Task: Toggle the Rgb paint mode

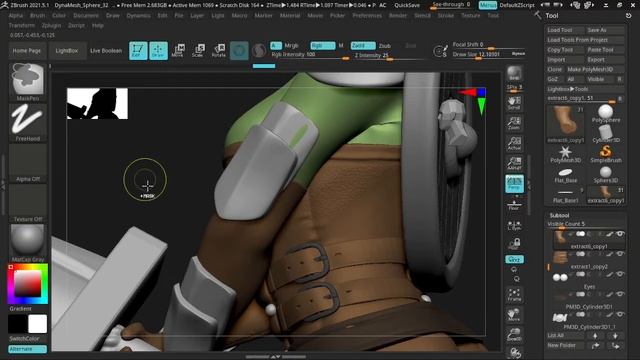Action: coord(322,46)
